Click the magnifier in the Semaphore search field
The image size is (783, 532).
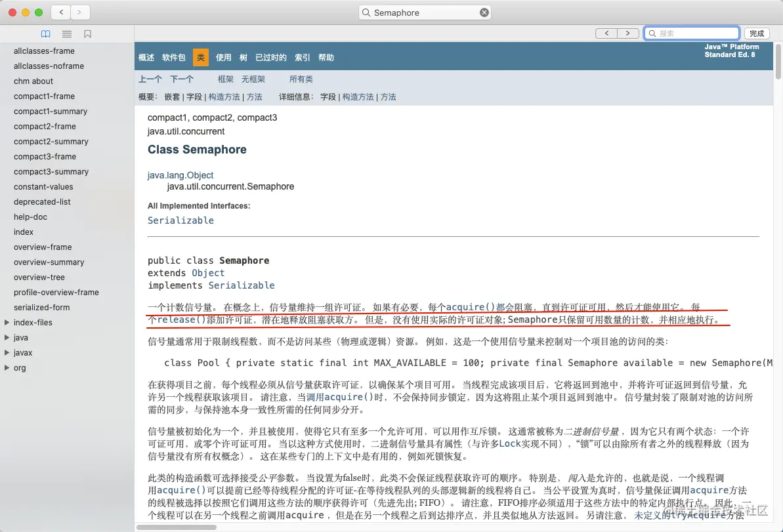tap(366, 12)
